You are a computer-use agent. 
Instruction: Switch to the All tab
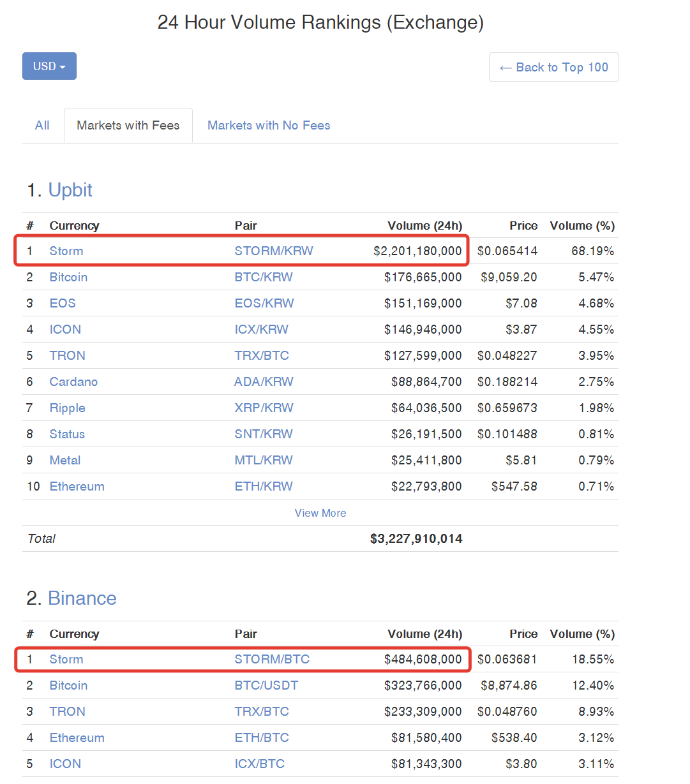pyautogui.click(x=42, y=126)
